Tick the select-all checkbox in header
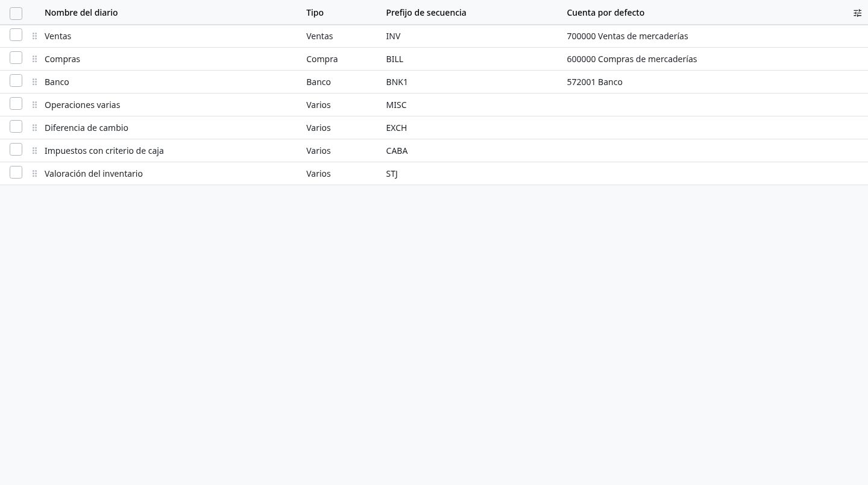 pos(16,13)
